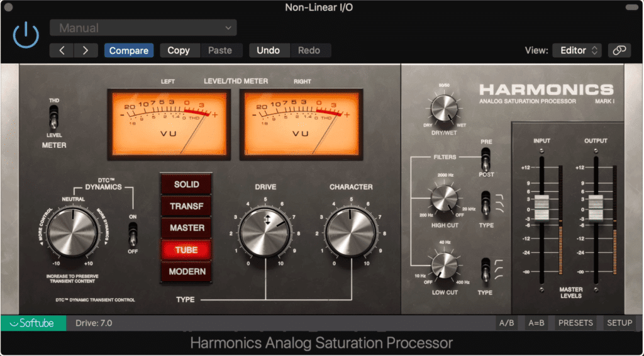Image resolution: width=644 pixels, height=356 pixels.
Task: Click the Low Cut filter knob
Action: pyautogui.click(x=444, y=265)
